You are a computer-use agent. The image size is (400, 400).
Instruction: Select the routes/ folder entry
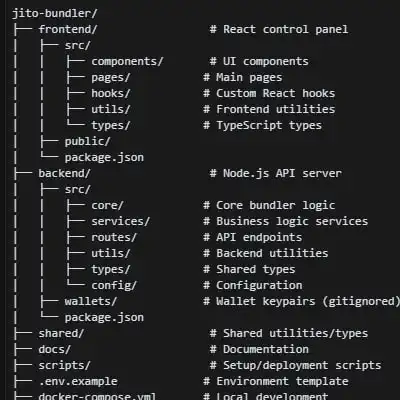pyautogui.click(x=114, y=237)
